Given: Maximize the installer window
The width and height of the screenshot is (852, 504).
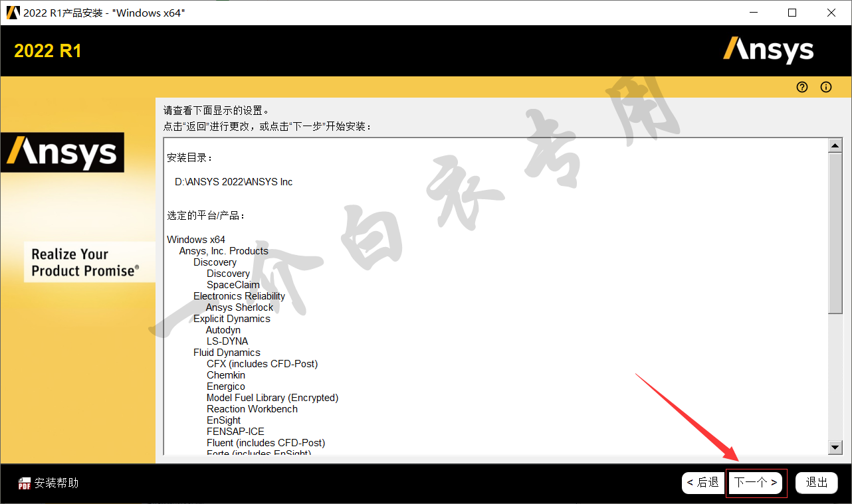Looking at the screenshot, I should click(x=792, y=13).
